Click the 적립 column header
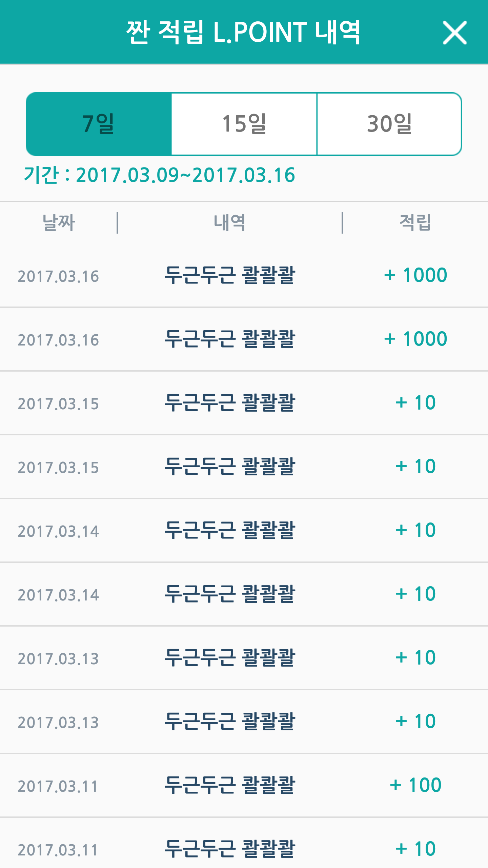Screen dimensions: 488x868 (x=415, y=223)
